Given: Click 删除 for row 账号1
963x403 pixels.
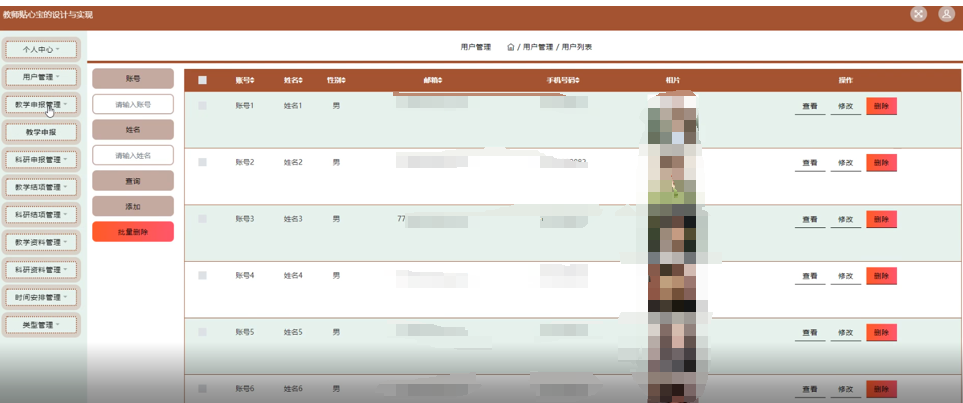Looking at the screenshot, I should pyautogui.click(x=881, y=106).
